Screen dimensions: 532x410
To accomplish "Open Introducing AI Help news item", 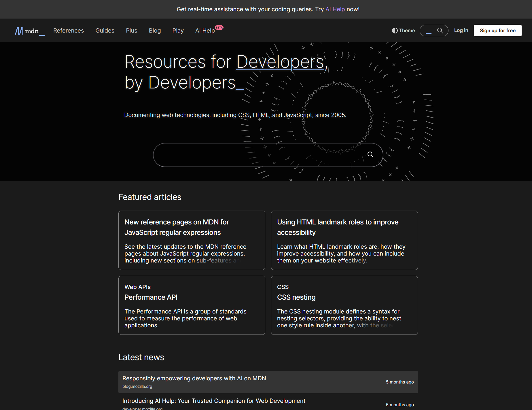I will 214,401.
